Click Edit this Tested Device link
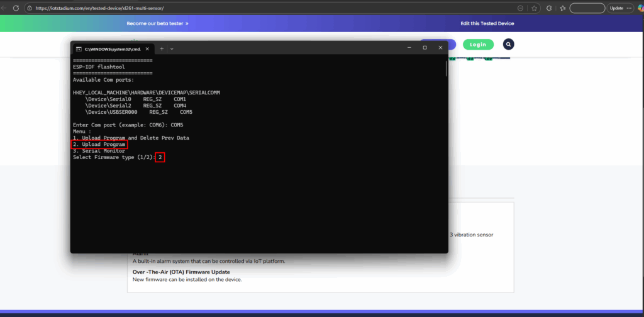Viewport: 644px width, 317px height. (x=487, y=23)
